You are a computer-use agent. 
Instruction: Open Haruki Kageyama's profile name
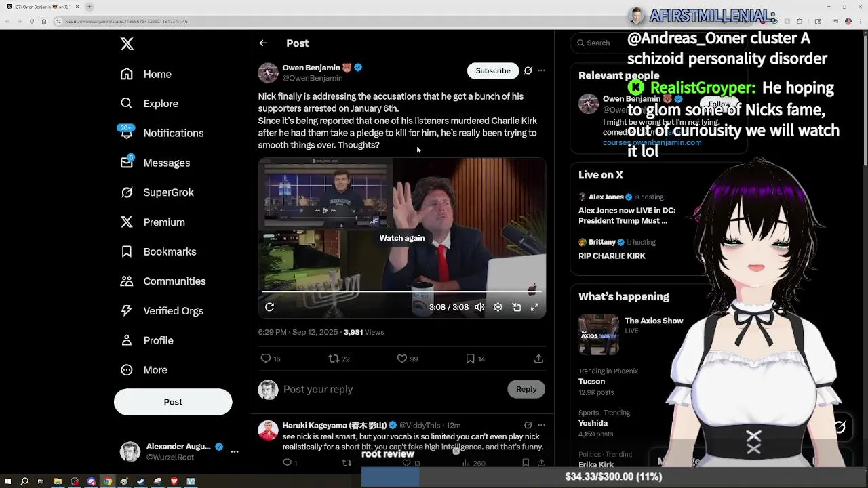[334, 425]
